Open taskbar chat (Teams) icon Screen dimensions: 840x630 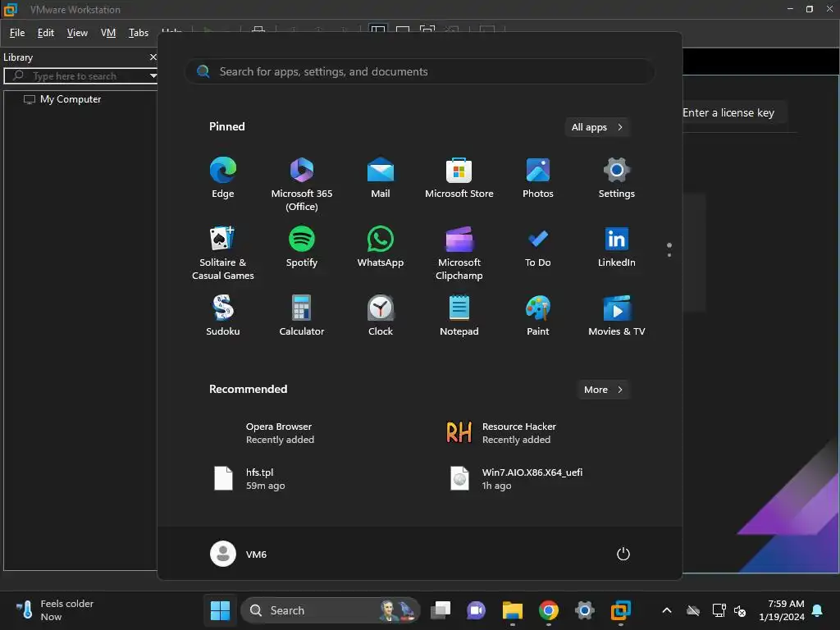pyautogui.click(x=476, y=610)
